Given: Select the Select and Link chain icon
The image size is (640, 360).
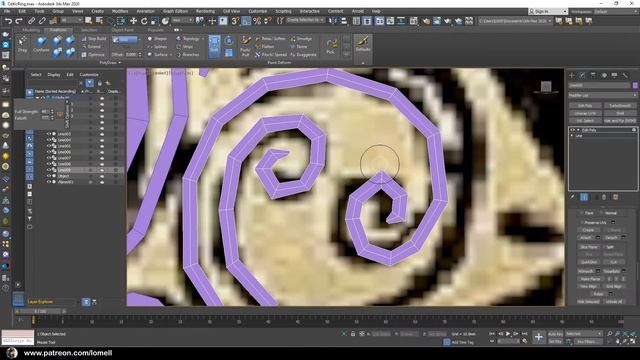Looking at the screenshot, I should (x=31, y=21).
